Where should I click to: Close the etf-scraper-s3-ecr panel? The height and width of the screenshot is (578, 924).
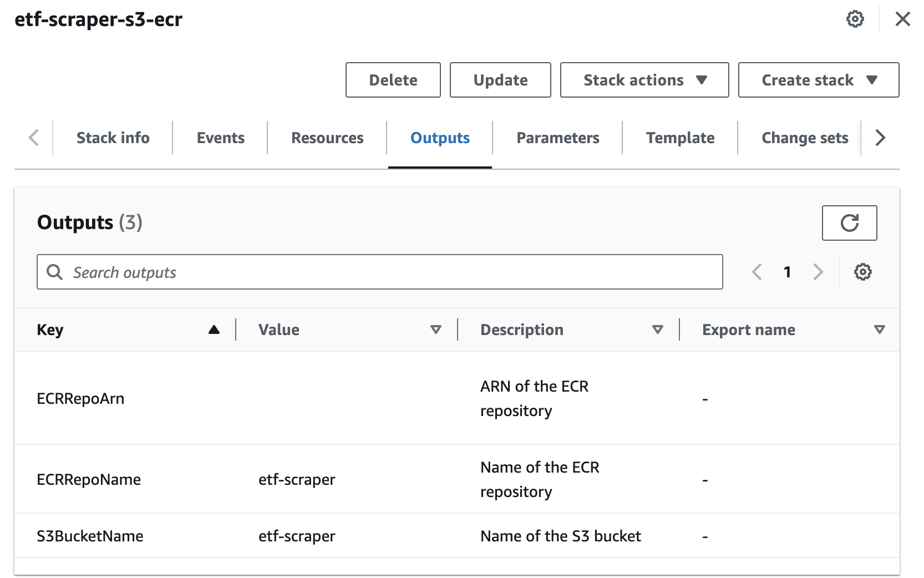902,19
